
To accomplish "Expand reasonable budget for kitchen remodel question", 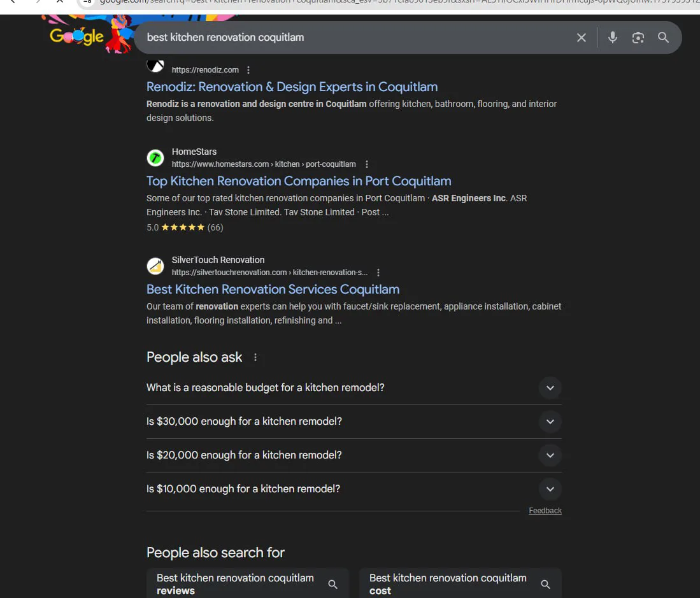I will coord(354,388).
